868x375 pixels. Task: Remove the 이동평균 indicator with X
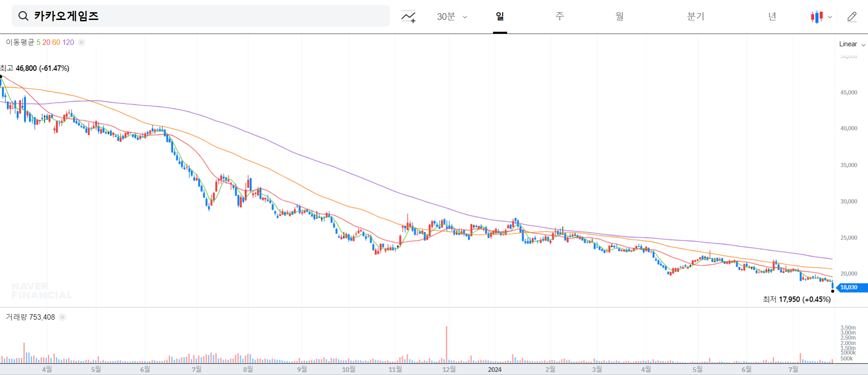(x=81, y=42)
